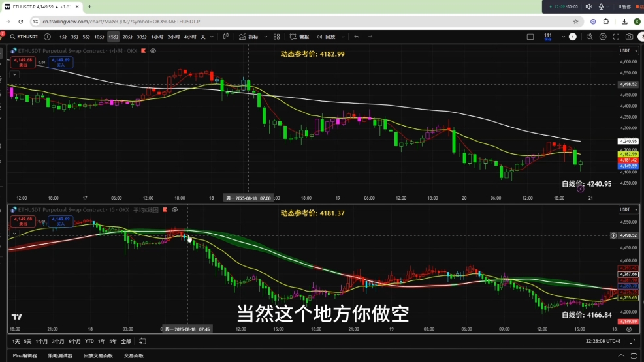This screenshot has width=644, height=362.
Task: Select the 1小时 timeframe button
Action: click(157, 37)
